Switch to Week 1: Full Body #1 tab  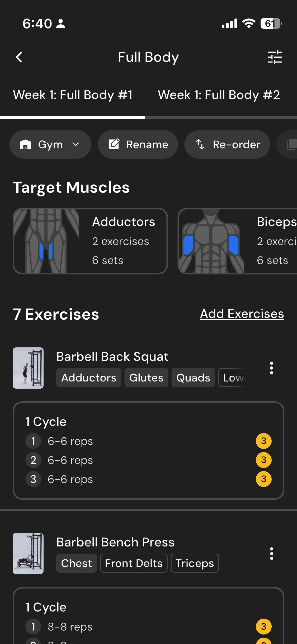point(73,95)
